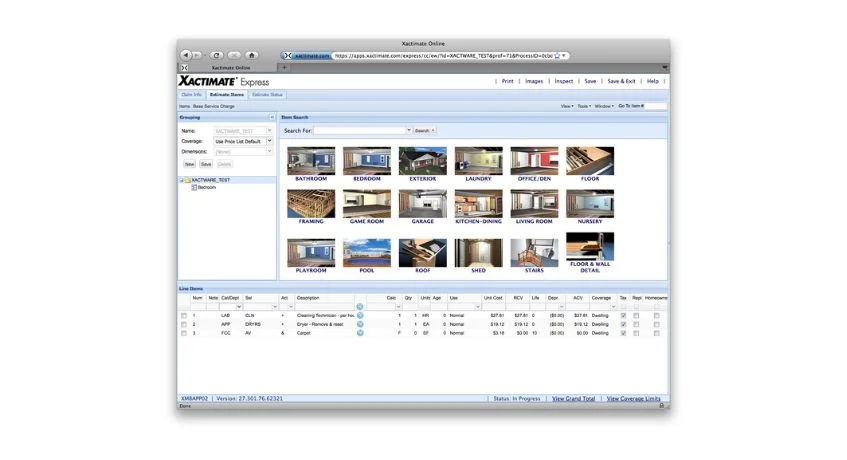Click Print in the top menu

[x=508, y=81]
